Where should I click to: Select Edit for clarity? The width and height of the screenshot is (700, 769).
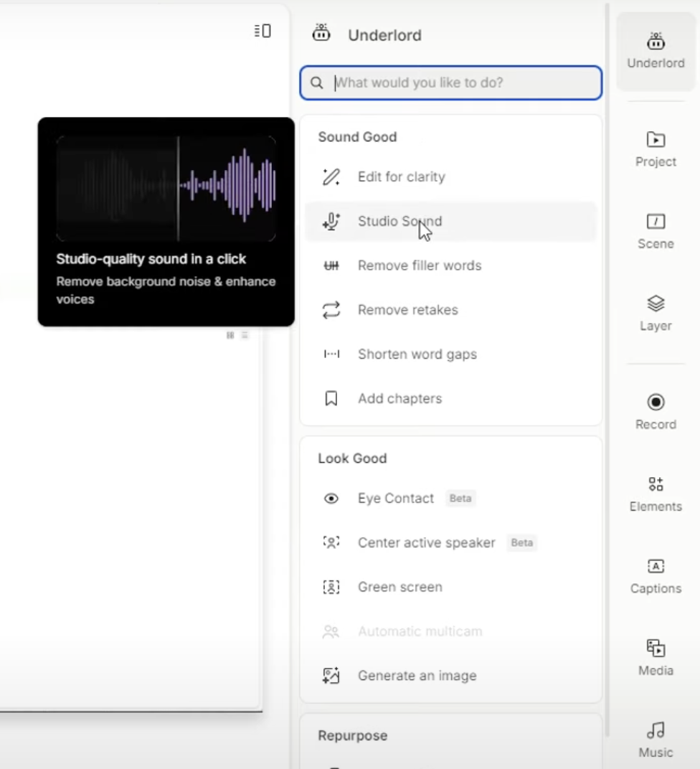450,176
